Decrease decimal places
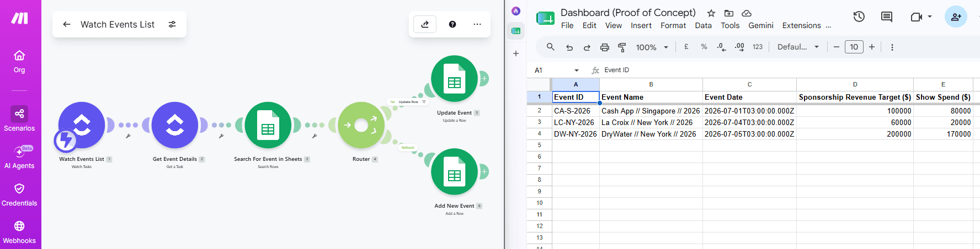The height and width of the screenshot is (249, 980). pos(721,47)
